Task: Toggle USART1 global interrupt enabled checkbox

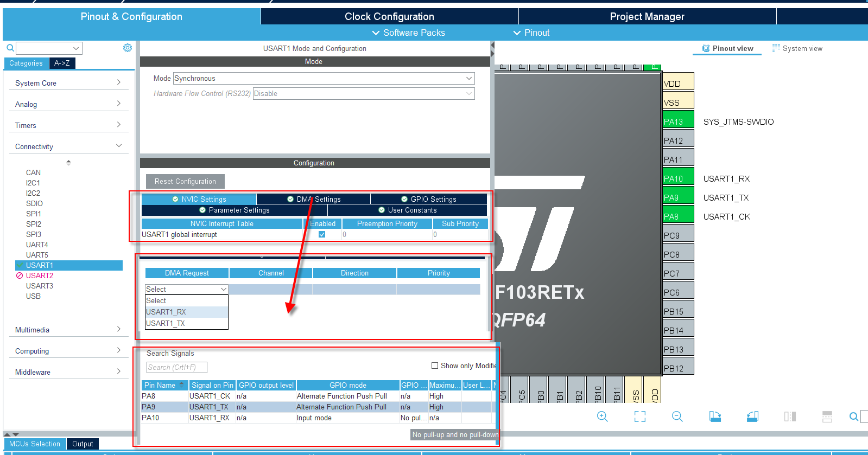Action: pos(322,234)
